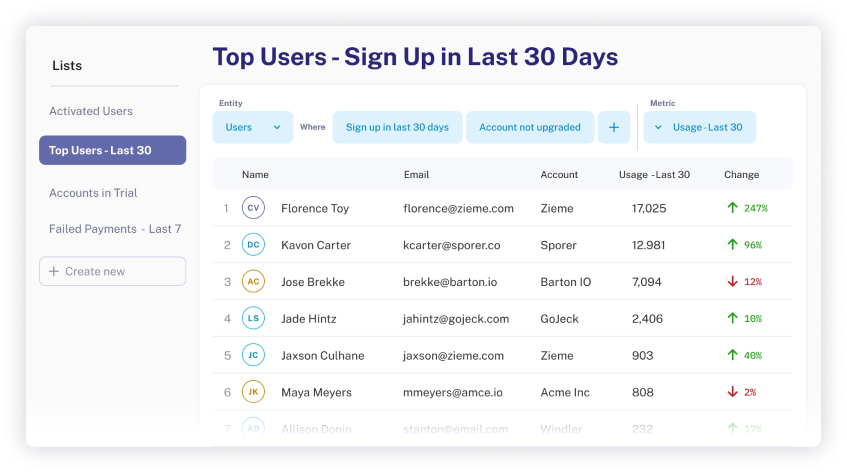Screen dimensions: 847x473
Task: Click the LS avatar for Jade Hintz
Action: (253, 318)
